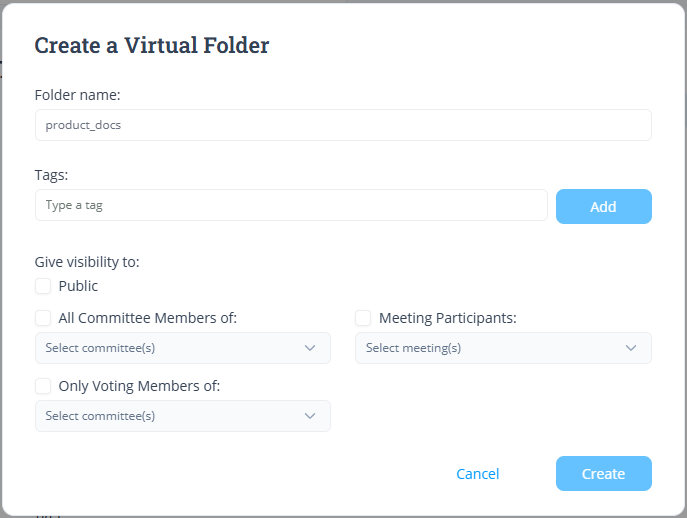Click the 'Create a Virtual Folder' heading
The image size is (687, 518).
[x=152, y=45]
